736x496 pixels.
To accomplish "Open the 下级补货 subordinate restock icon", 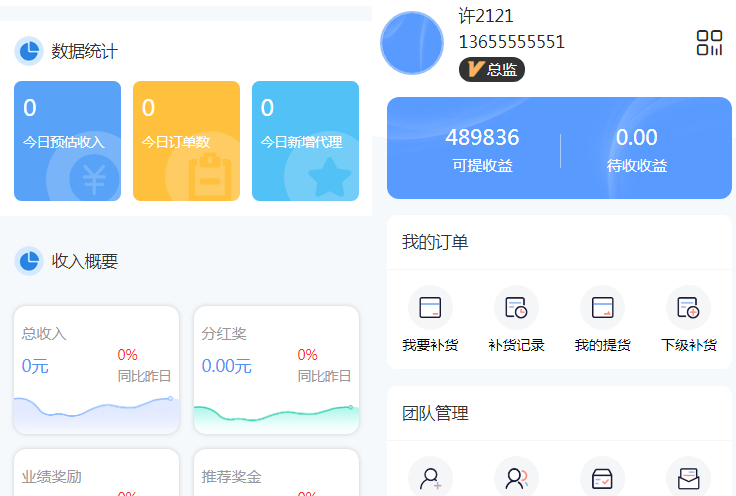I will point(688,308).
